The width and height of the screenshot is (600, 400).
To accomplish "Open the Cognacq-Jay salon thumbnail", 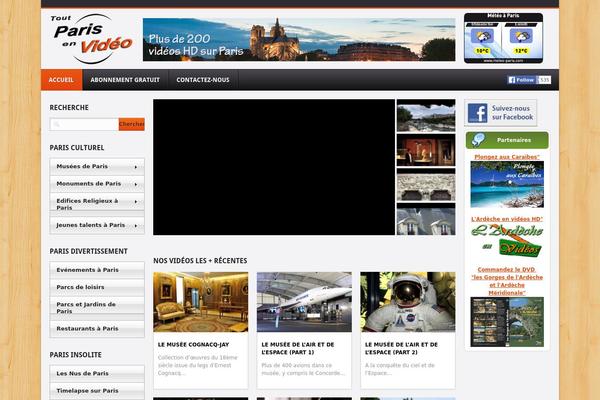I will (201, 302).
